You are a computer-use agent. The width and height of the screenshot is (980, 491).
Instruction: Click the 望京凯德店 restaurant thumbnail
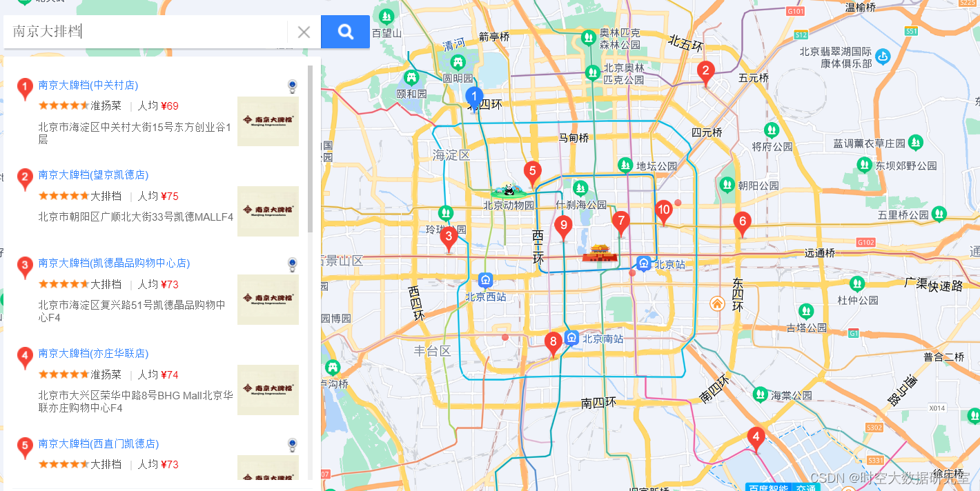tap(268, 211)
